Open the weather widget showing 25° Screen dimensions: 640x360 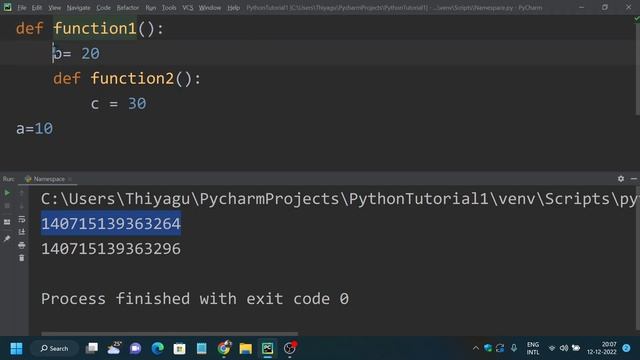click(x=114, y=349)
